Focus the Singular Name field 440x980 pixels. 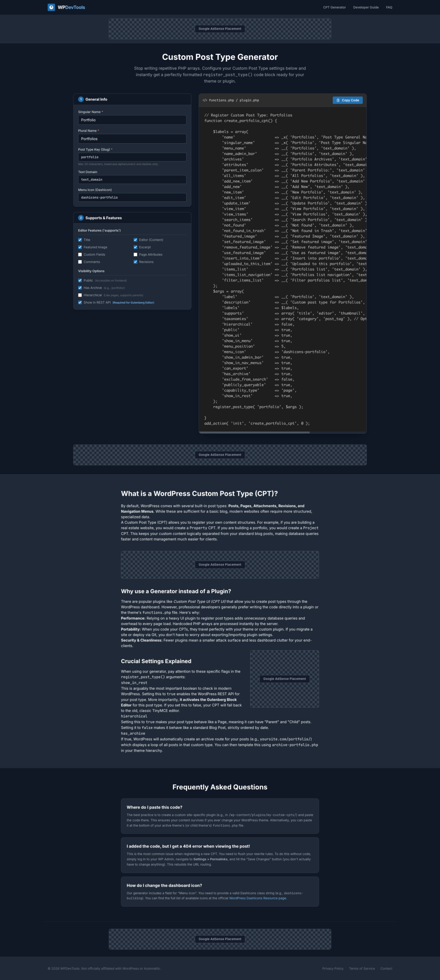(132, 120)
